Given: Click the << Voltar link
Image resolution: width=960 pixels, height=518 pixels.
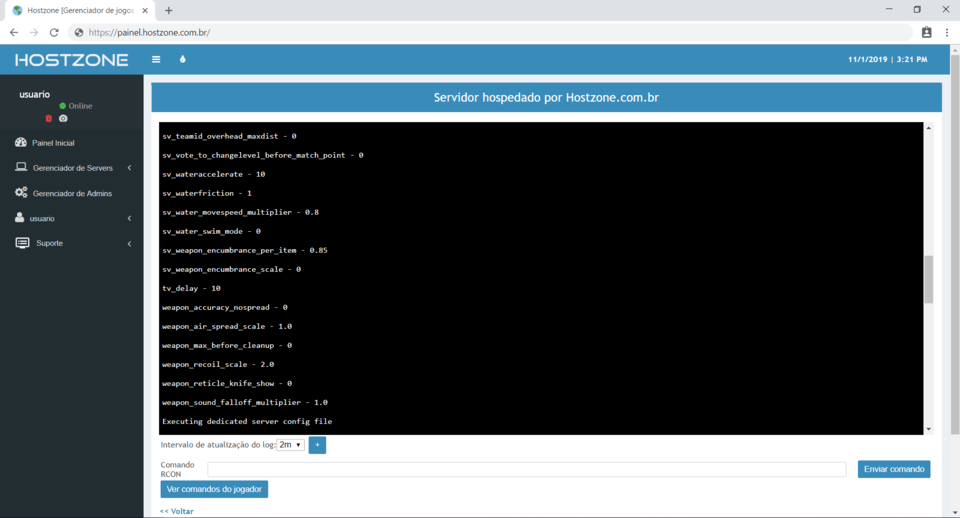Looking at the screenshot, I should coord(176,511).
